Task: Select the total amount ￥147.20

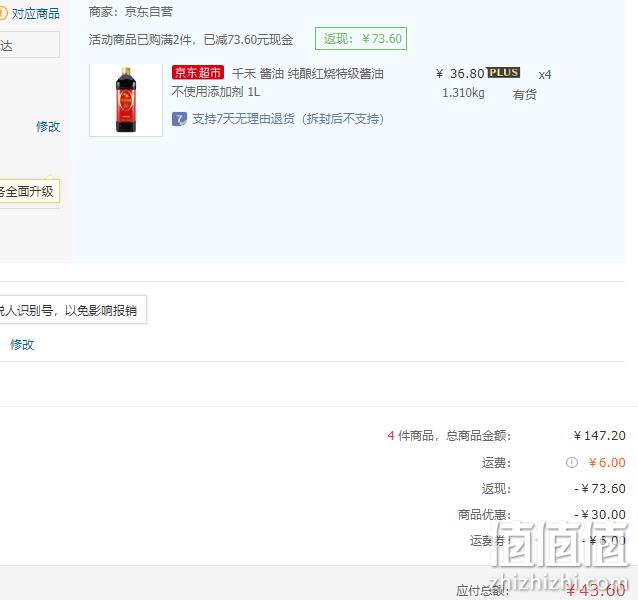Action: click(599, 436)
